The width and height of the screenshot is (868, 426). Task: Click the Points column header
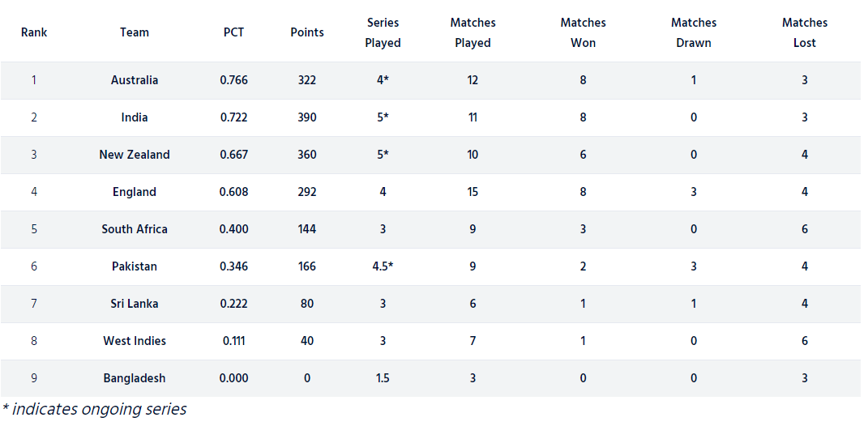pos(307,32)
